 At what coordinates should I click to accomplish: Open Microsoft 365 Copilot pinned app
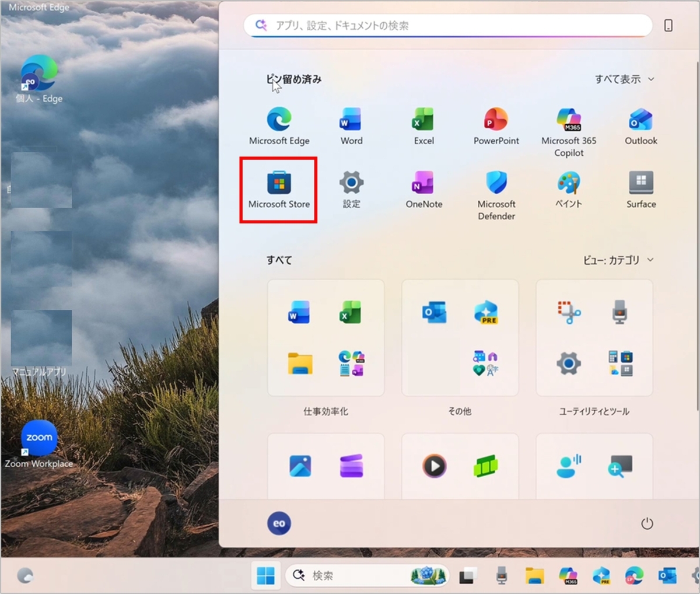[x=569, y=132]
